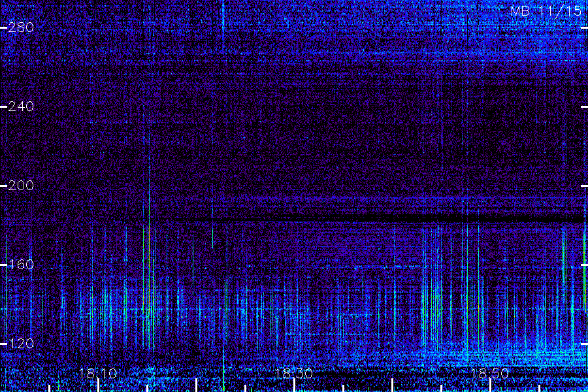This screenshot has width=588, height=392.
Task: Click the 18:10 time axis label
Action: tap(98, 374)
